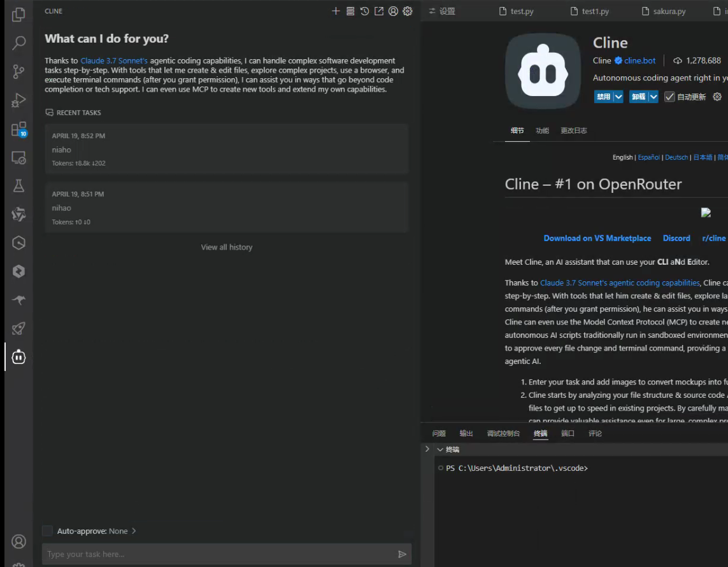
Task: Open the r/cline link
Action: pyautogui.click(x=713, y=238)
